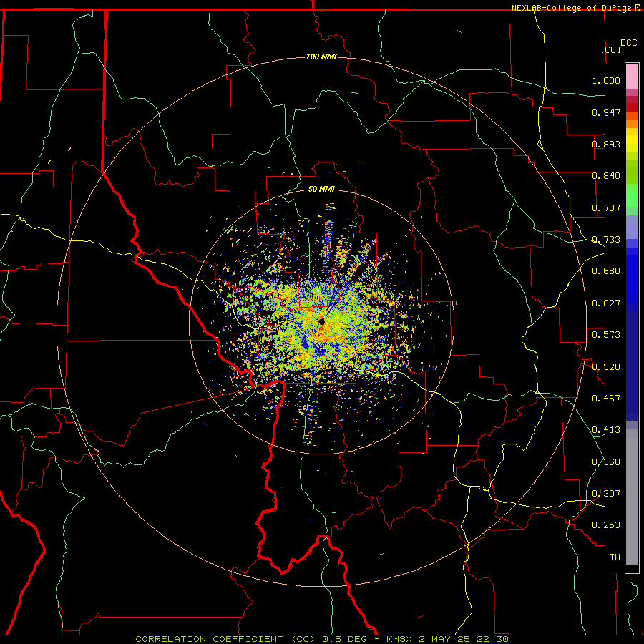644x644 pixels.
Task: Click the 100 NMI range ring label
Action: point(321,57)
